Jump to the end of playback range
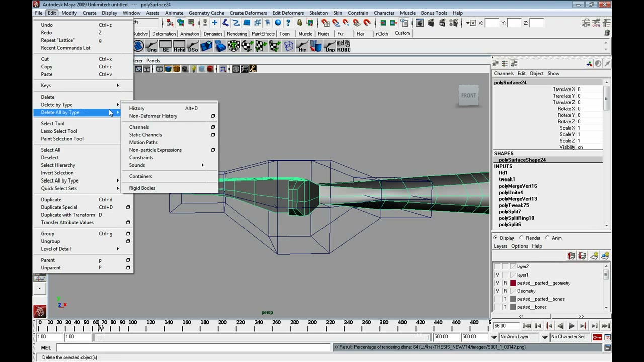 [x=605, y=326]
